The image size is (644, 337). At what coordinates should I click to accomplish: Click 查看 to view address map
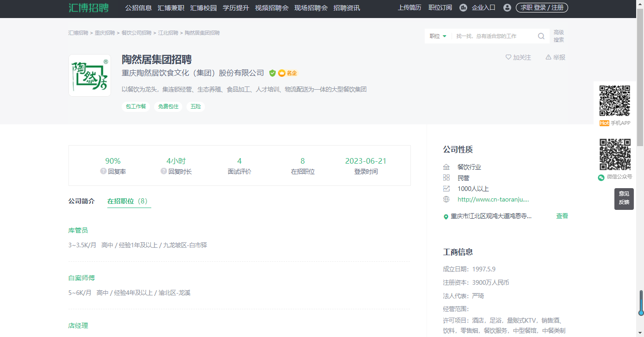click(x=562, y=216)
